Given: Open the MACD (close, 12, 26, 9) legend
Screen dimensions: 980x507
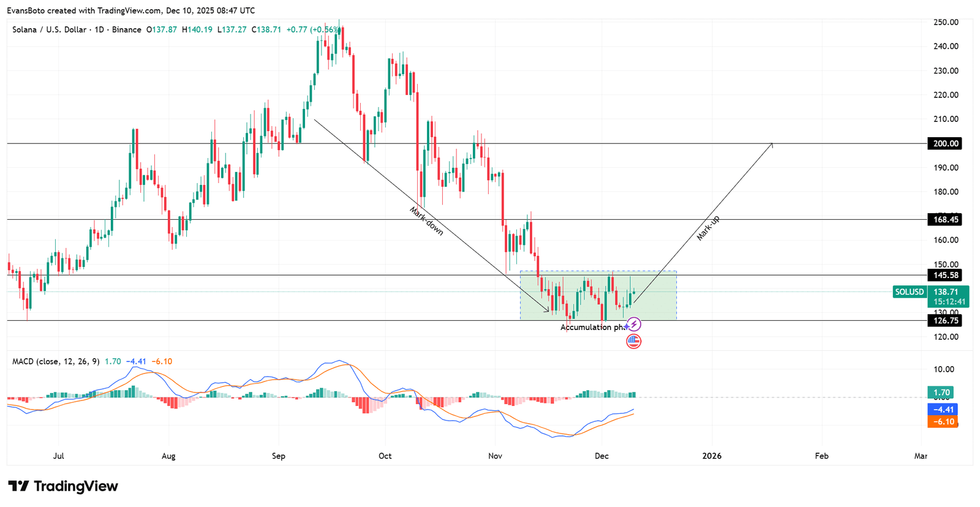Looking at the screenshot, I should point(56,361).
